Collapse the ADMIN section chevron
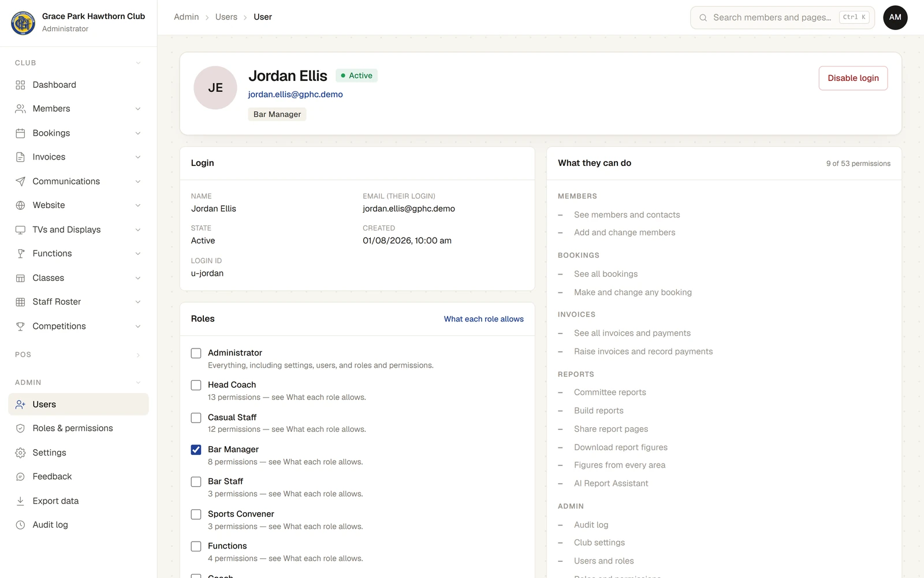 (x=138, y=383)
